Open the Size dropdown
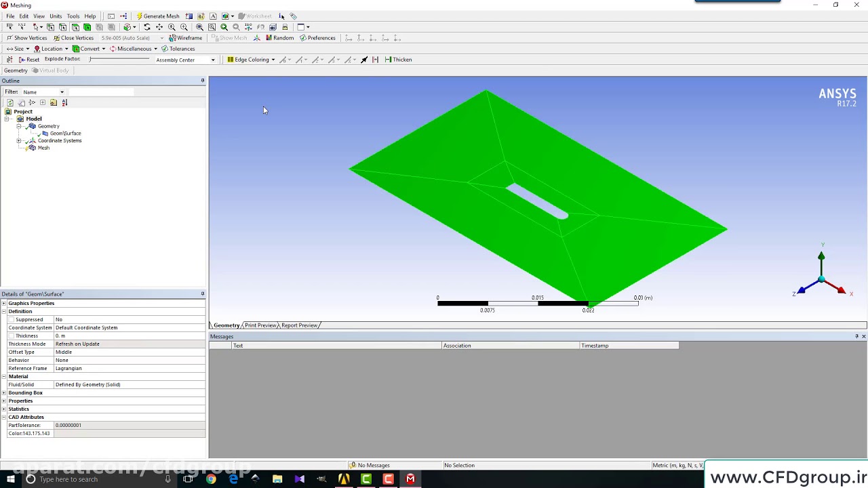Viewport: 868px width, 488px height. coord(18,49)
